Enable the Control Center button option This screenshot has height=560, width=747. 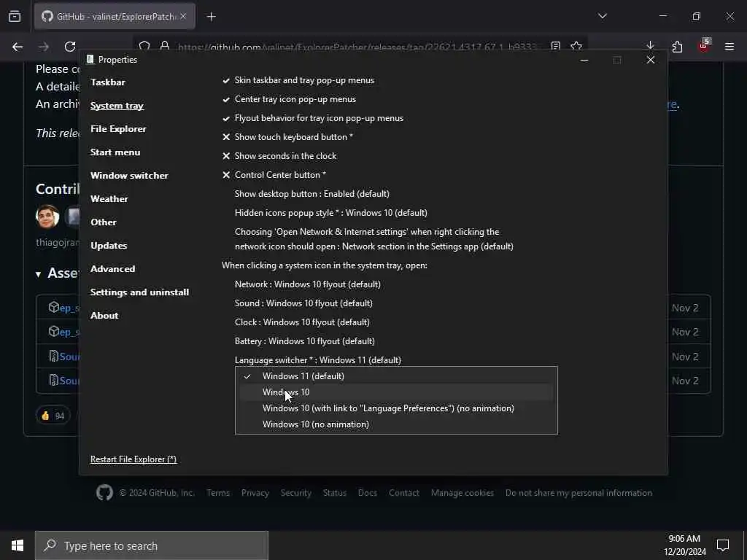tap(274, 175)
